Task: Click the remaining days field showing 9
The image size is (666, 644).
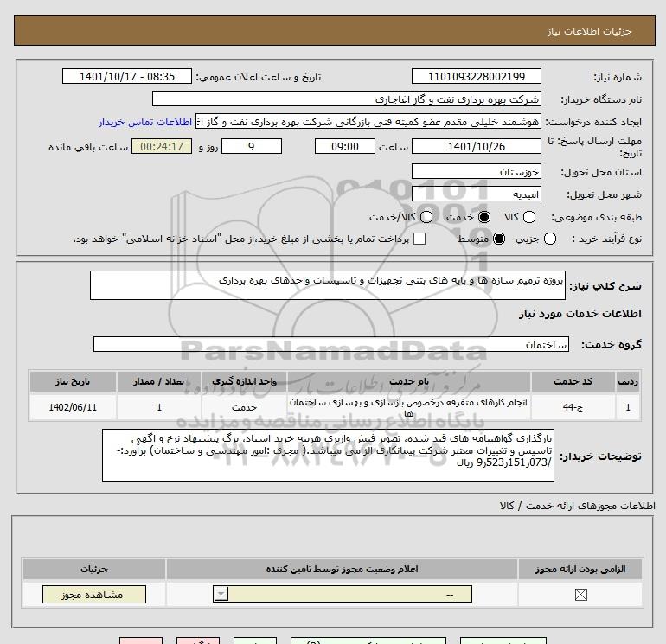Action: point(252,146)
